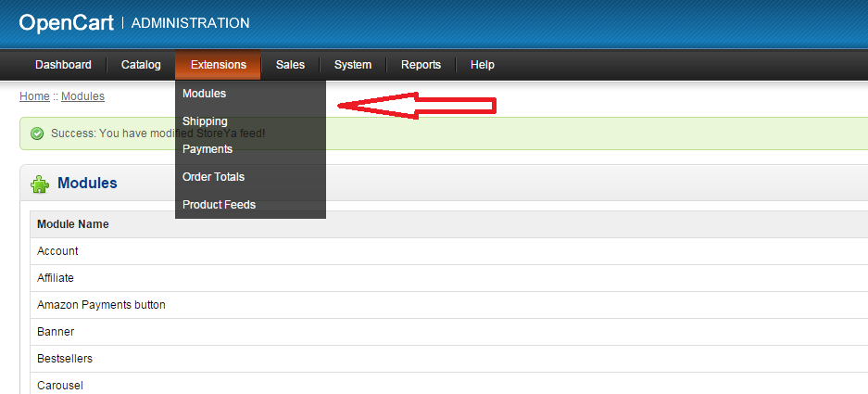The image size is (868, 394).
Task: Open the Dashboard menu
Action: (x=63, y=65)
